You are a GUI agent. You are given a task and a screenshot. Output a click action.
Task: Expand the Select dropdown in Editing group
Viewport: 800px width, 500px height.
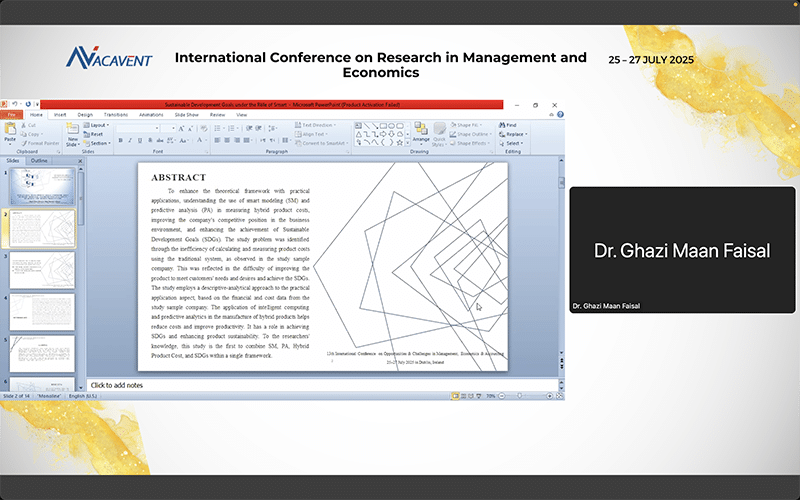click(x=515, y=143)
